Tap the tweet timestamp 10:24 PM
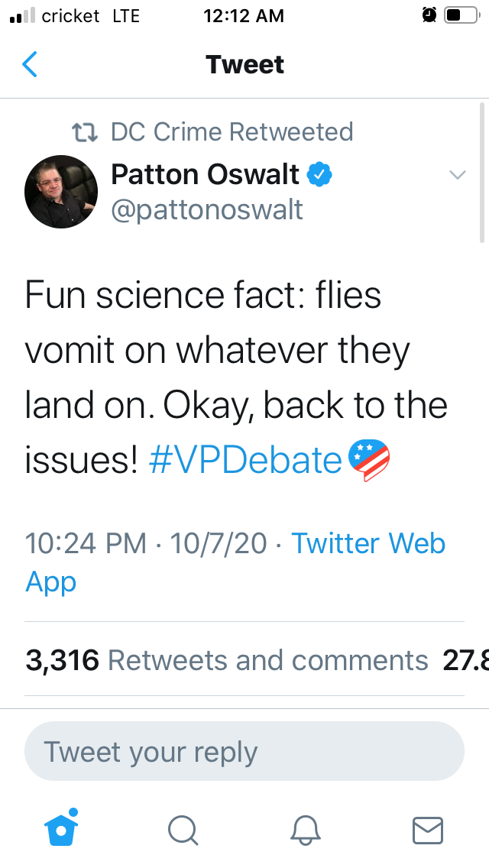The width and height of the screenshot is (489, 868). (86, 543)
